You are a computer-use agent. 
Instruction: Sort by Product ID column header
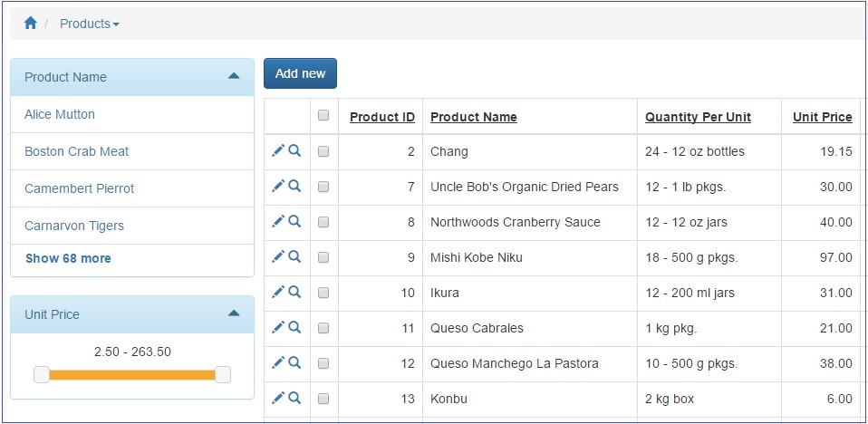[381, 117]
